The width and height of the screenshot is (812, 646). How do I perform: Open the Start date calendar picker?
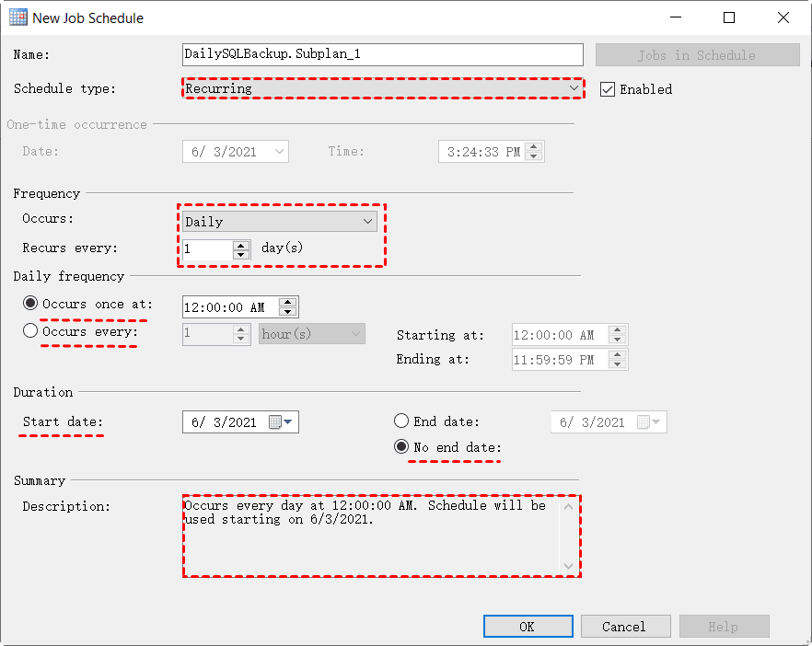(280, 422)
